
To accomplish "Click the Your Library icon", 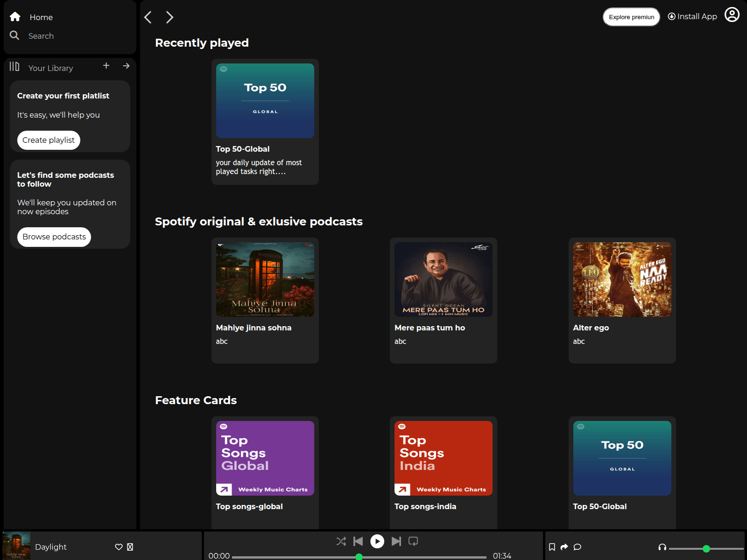I will coord(14,66).
